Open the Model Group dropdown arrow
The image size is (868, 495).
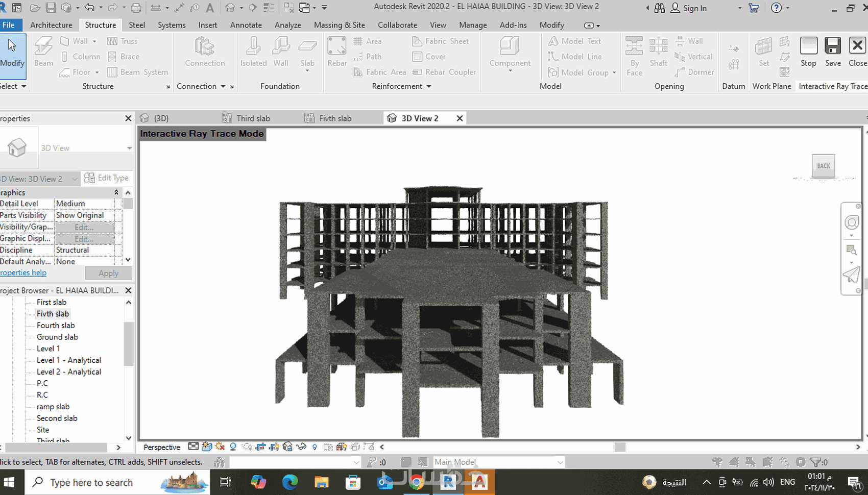pyautogui.click(x=614, y=72)
